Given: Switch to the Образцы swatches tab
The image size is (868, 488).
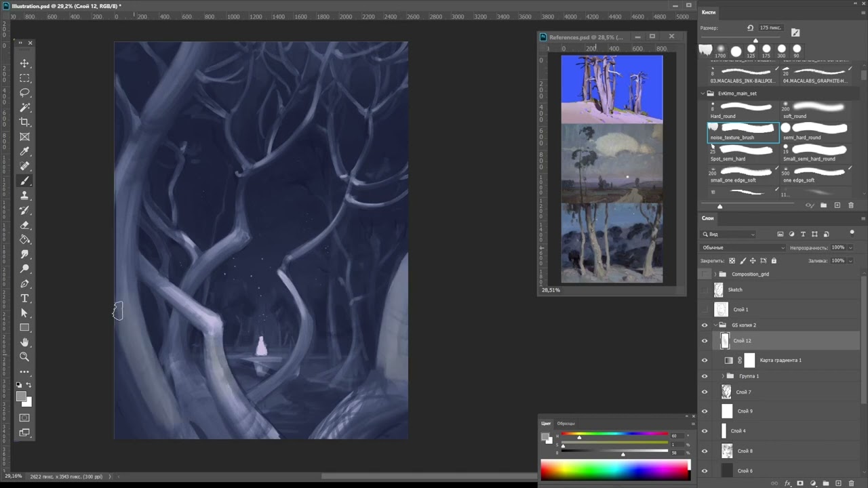Looking at the screenshot, I should click(566, 424).
